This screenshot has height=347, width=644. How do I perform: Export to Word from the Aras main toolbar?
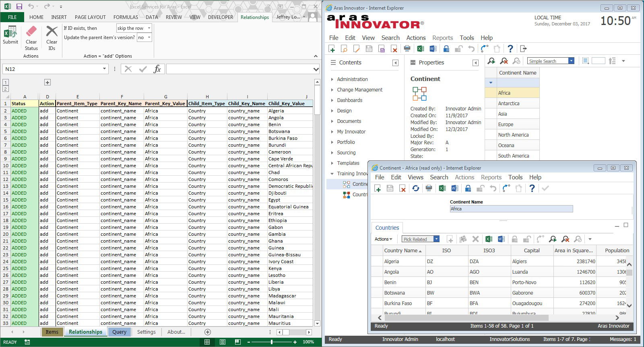(433, 49)
